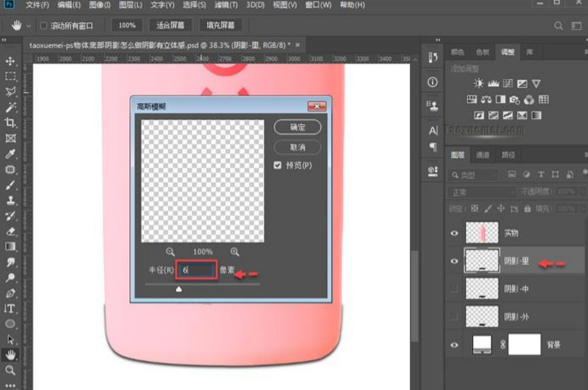Select the Dodge tool
This screenshot has width=588, height=390.
point(10,278)
